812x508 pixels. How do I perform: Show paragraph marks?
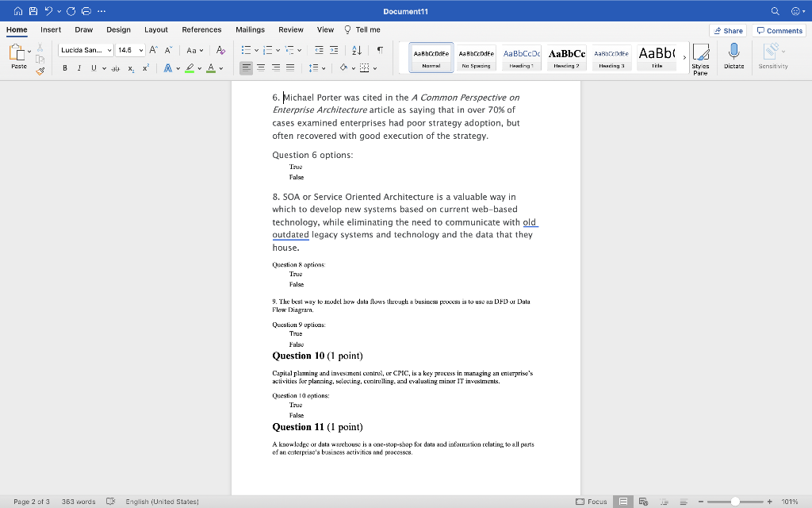[x=379, y=49]
